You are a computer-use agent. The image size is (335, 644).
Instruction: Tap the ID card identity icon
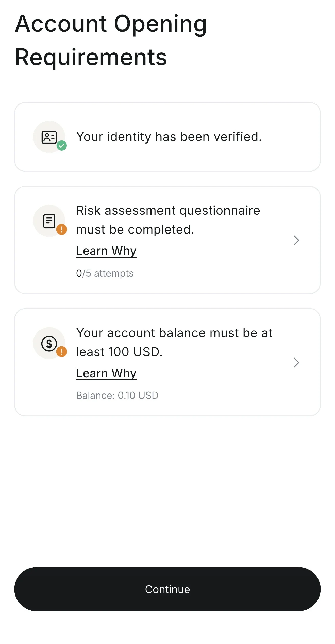click(x=49, y=137)
